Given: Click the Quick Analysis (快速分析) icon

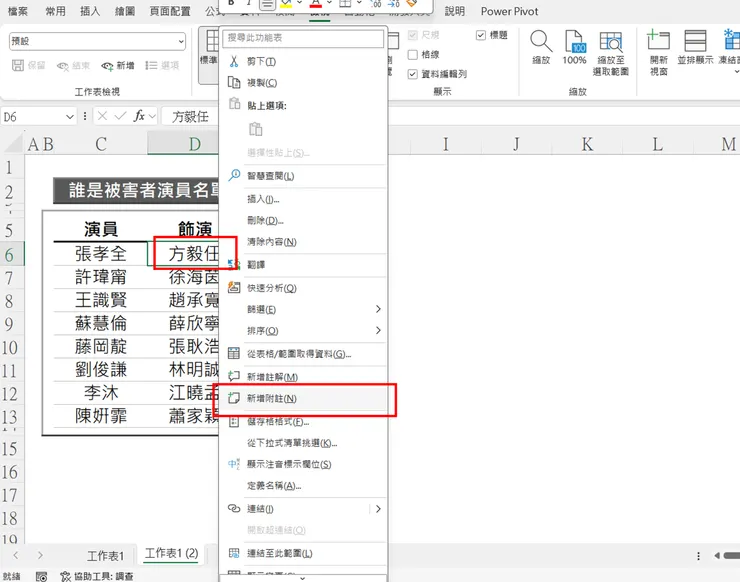Looking at the screenshot, I should point(234,287).
